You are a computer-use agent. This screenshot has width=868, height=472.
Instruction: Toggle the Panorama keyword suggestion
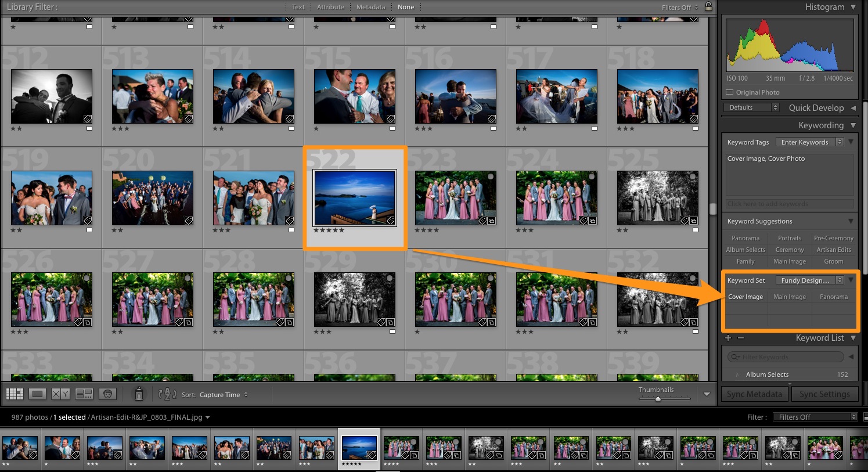point(745,238)
